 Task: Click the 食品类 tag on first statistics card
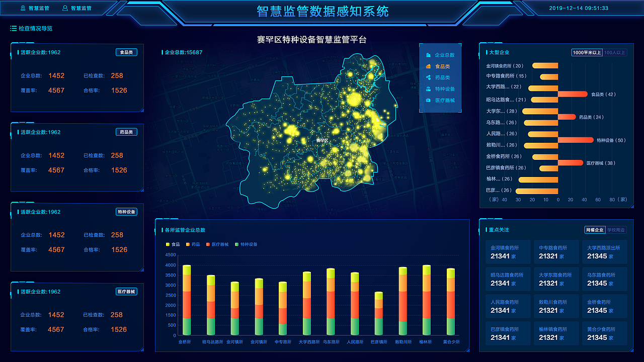tap(126, 52)
